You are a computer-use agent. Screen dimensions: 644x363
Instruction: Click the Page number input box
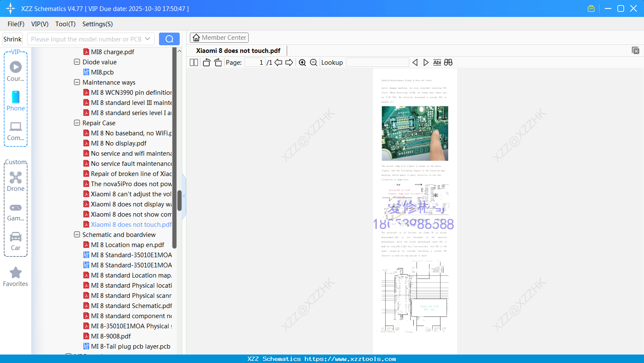tap(255, 63)
